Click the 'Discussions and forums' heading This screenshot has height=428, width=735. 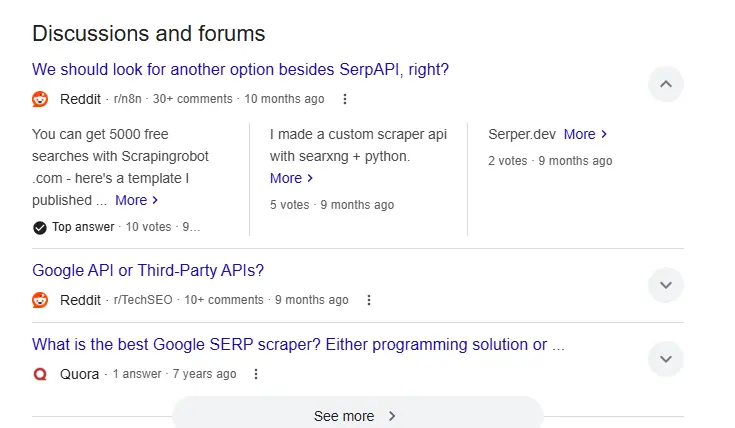pyautogui.click(x=149, y=34)
